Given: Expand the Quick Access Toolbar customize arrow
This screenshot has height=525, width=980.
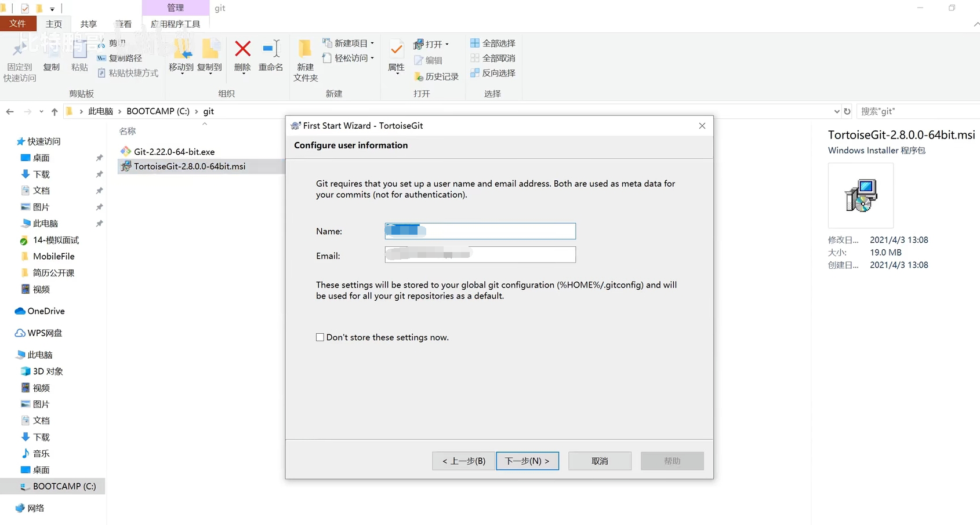Looking at the screenshot, I should [x=52, y=8].
